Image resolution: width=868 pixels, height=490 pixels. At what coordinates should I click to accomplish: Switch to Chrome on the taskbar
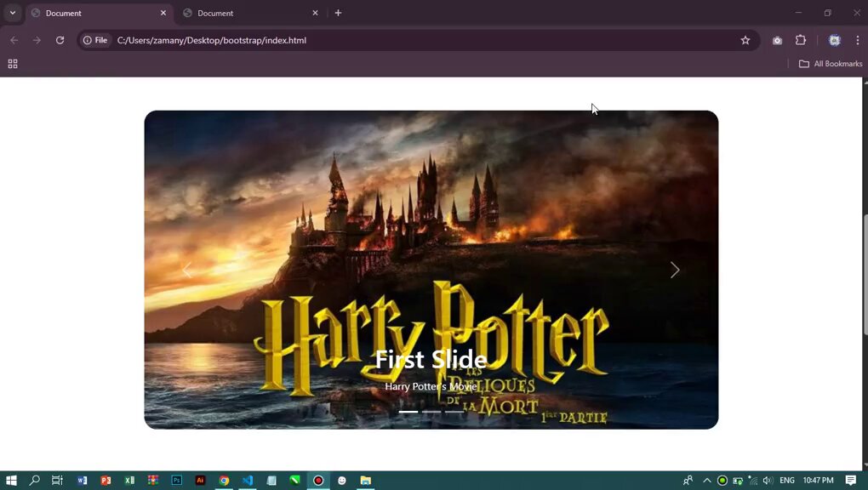[x=224, y=480]
